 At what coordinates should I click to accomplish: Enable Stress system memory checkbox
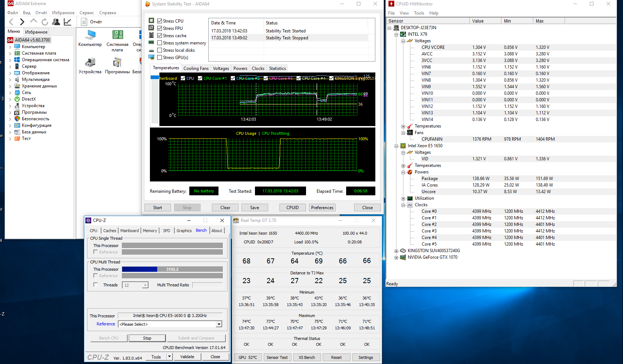pos(160,43)
